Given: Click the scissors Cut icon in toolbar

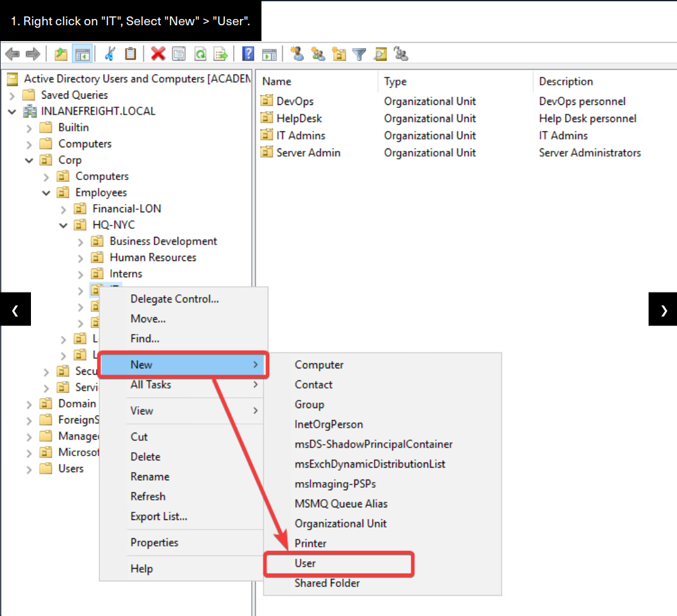Looking at the screenshot, I should tap(110, 54).
